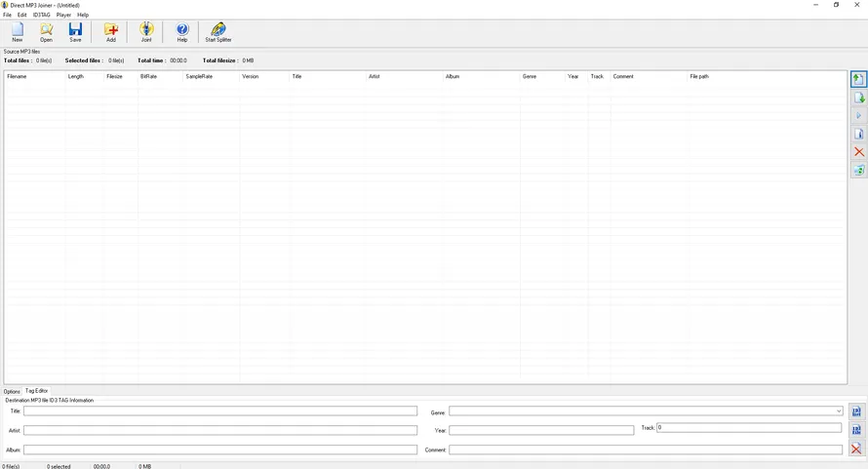Restore down the application window
Screen dimensions: 868x469
tap(836, 5)
